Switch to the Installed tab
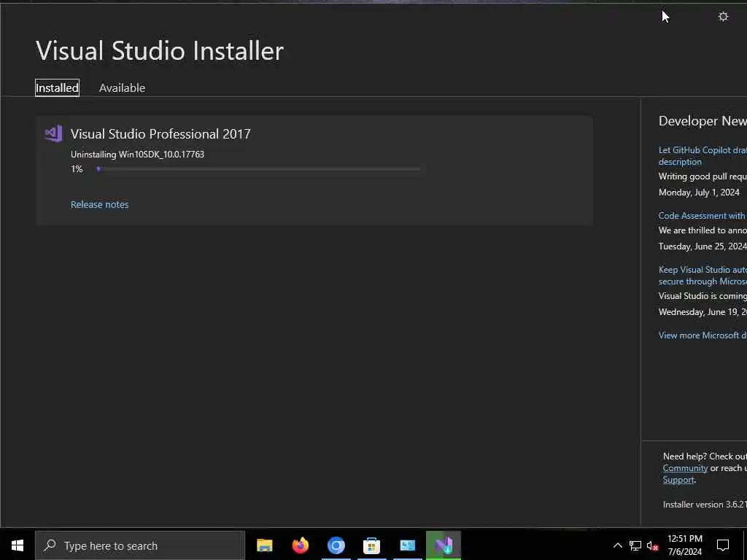 (57, 87)
